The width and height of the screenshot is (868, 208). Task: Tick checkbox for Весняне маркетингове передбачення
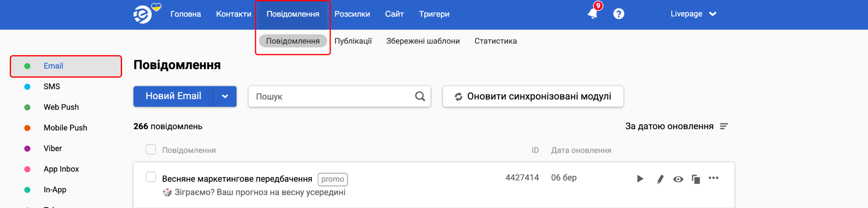point(151,177)
